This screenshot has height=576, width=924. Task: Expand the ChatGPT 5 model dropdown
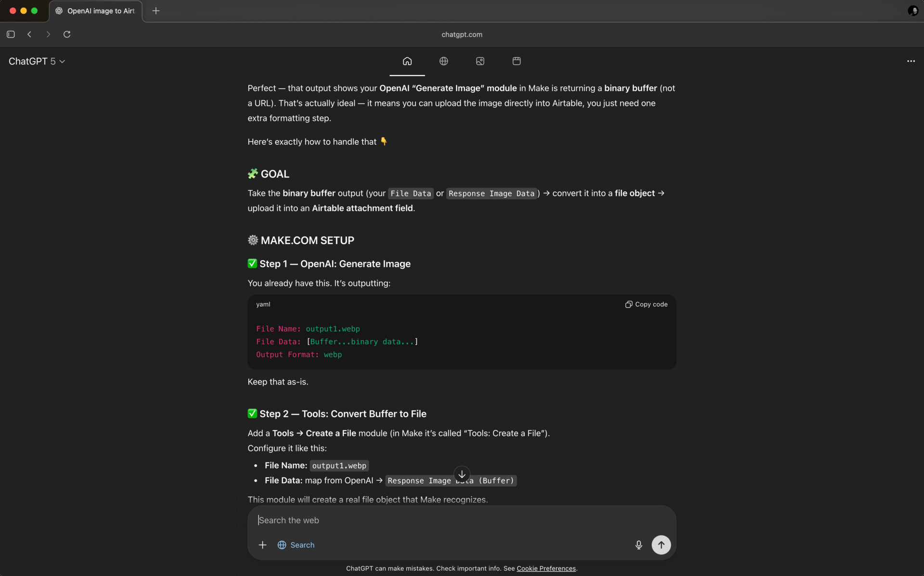[37, 61]
